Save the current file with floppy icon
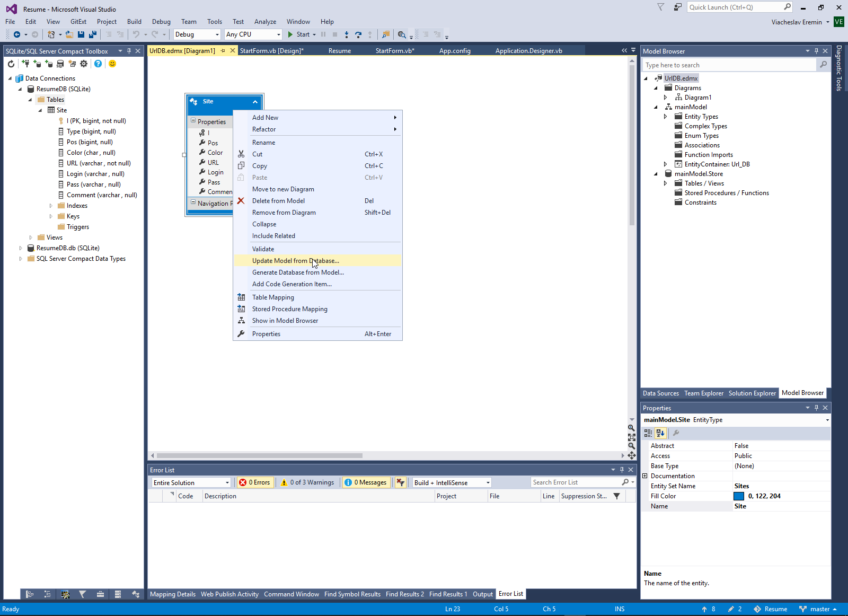Viewport: 848px width, 616px height. click(81, 34)
